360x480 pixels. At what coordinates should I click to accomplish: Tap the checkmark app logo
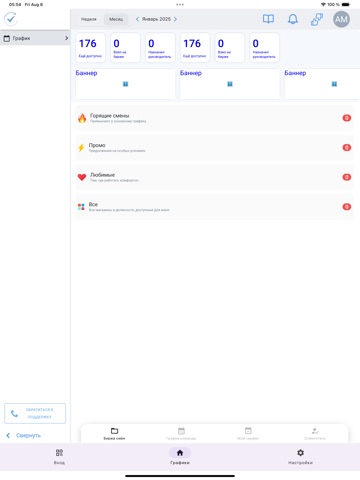[x=11, y=19]
